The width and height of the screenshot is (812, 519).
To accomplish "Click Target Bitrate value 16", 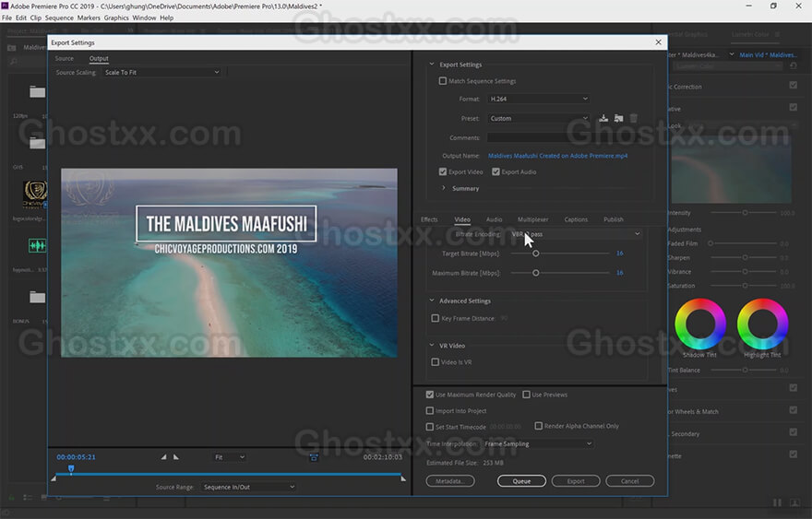I will pyautogui.click(x=620, y=254).
